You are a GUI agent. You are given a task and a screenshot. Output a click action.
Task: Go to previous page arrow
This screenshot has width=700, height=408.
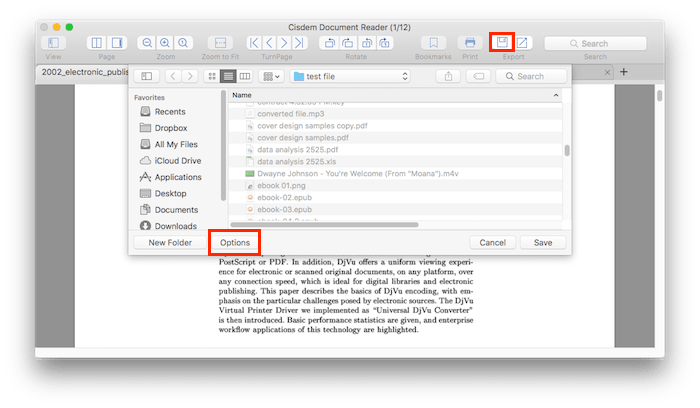(269, 43)
